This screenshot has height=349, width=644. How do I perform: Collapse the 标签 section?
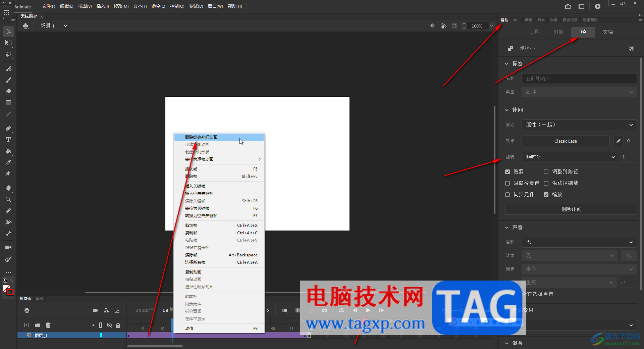point(506,64)
